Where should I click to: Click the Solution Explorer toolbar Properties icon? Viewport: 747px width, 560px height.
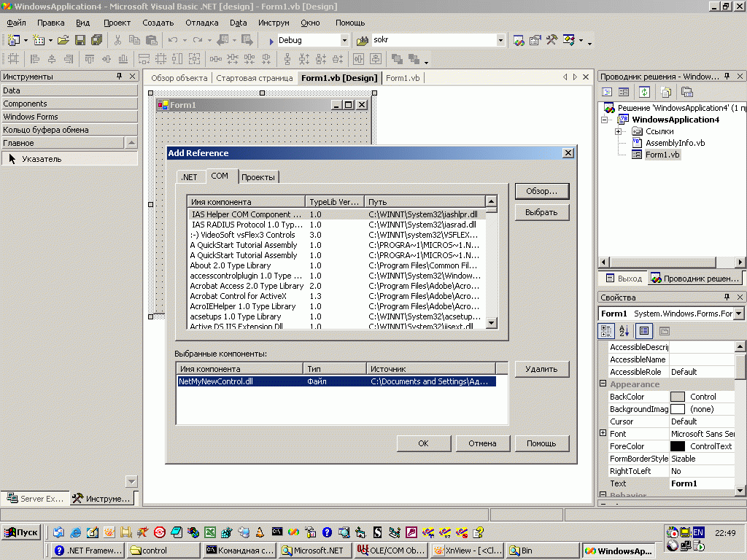687,92
